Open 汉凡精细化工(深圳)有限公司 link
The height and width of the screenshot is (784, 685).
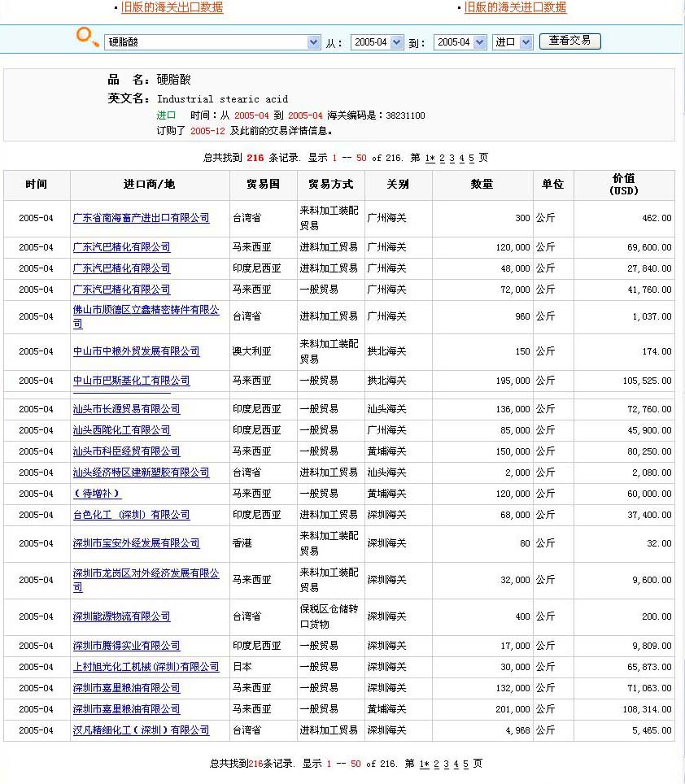[x=141, y=730]
